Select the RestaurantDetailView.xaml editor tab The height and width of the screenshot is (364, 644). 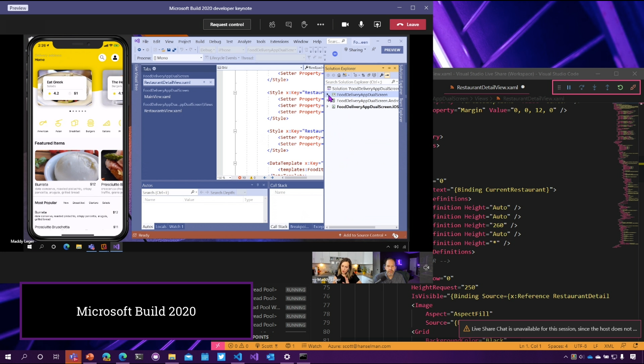(487, 88)
